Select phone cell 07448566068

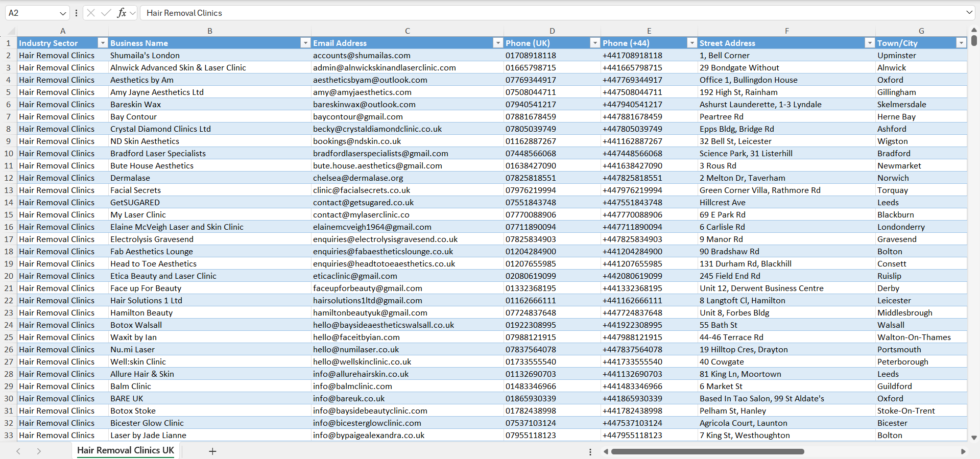coord(552,153)
